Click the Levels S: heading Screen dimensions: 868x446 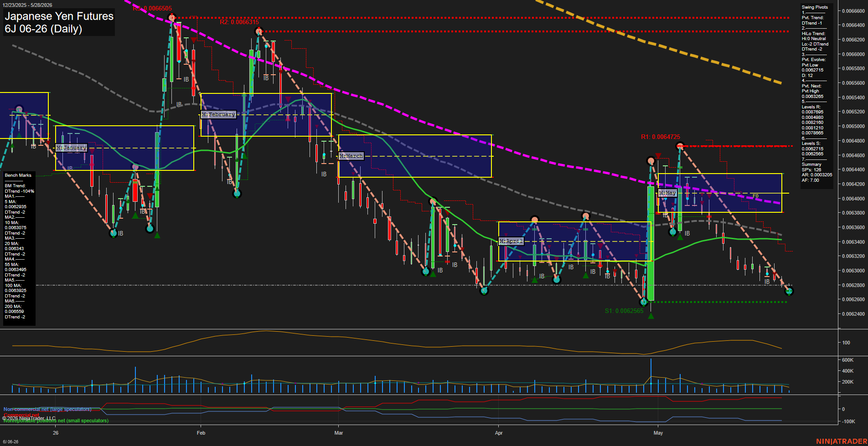point(811,144)
